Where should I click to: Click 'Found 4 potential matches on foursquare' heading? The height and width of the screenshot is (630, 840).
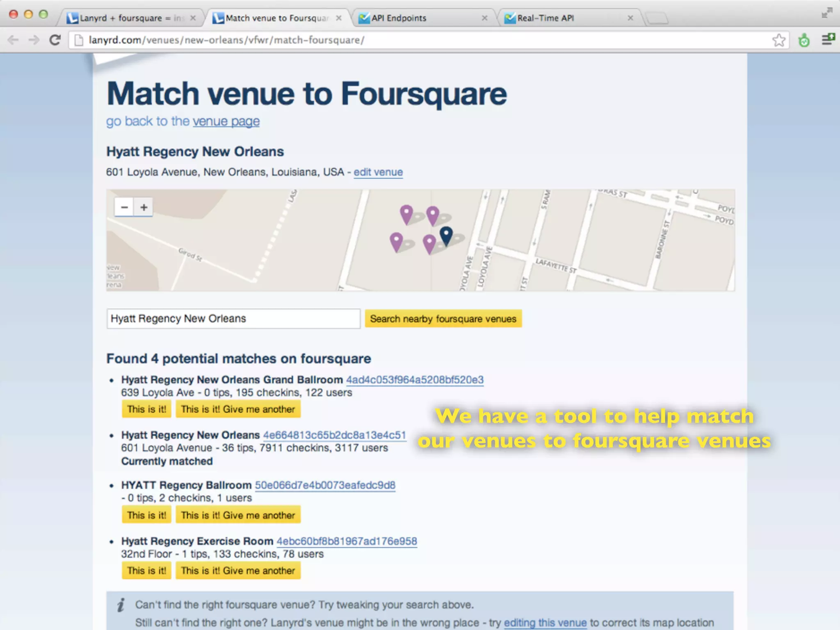tap(239, 359)
